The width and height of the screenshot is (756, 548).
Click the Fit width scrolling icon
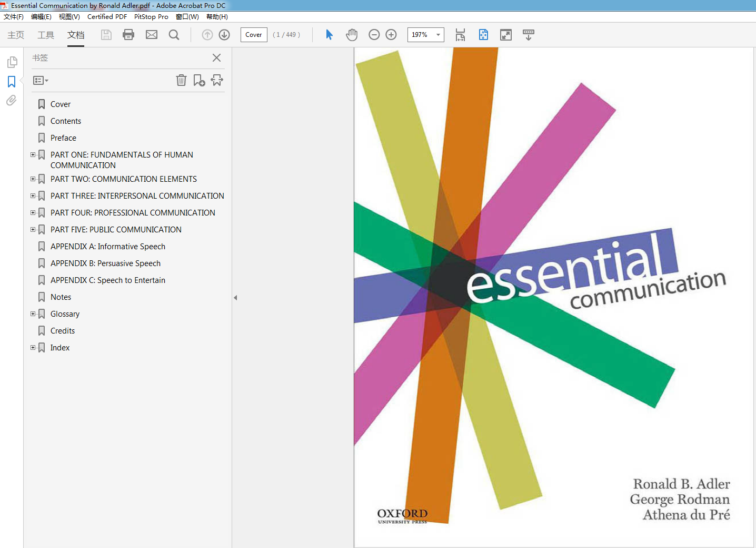tap(460, 35)
